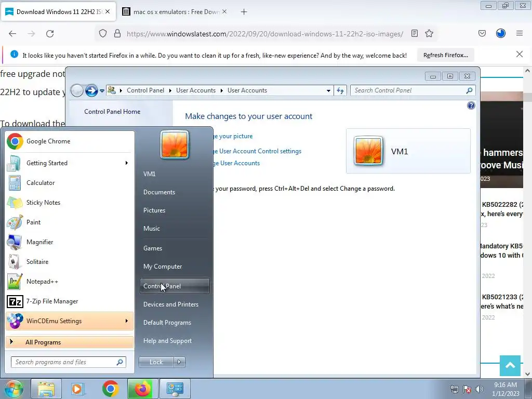Switch to Chrome on the taskbar
Screen dimensions: 532x399
point(110,389)
